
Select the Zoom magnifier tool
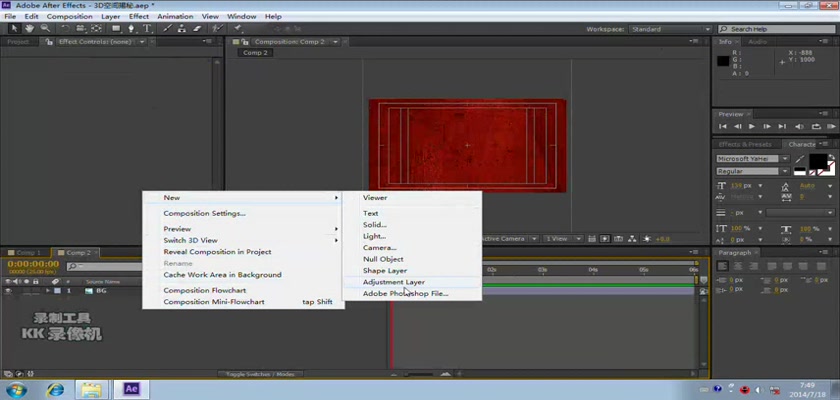click(x=46, y=29)
